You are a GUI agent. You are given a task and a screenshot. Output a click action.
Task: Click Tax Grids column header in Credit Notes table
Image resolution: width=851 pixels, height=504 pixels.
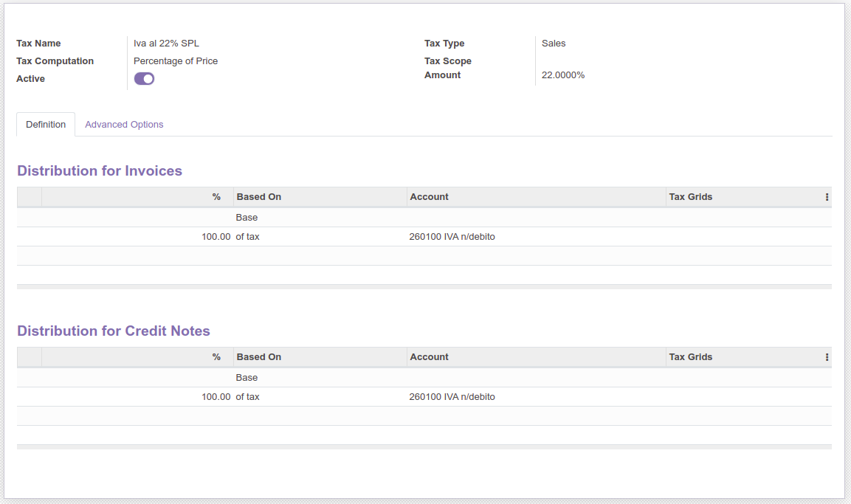click(x=743, y=357)
